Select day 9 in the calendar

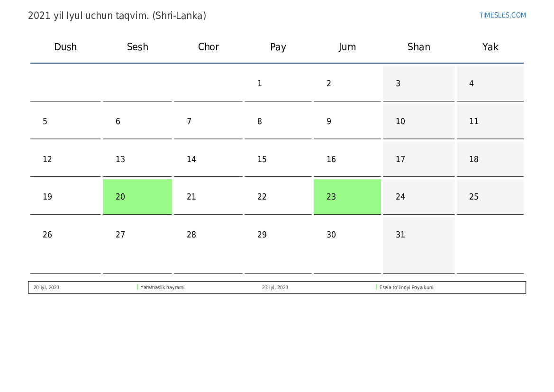point(347,121)
